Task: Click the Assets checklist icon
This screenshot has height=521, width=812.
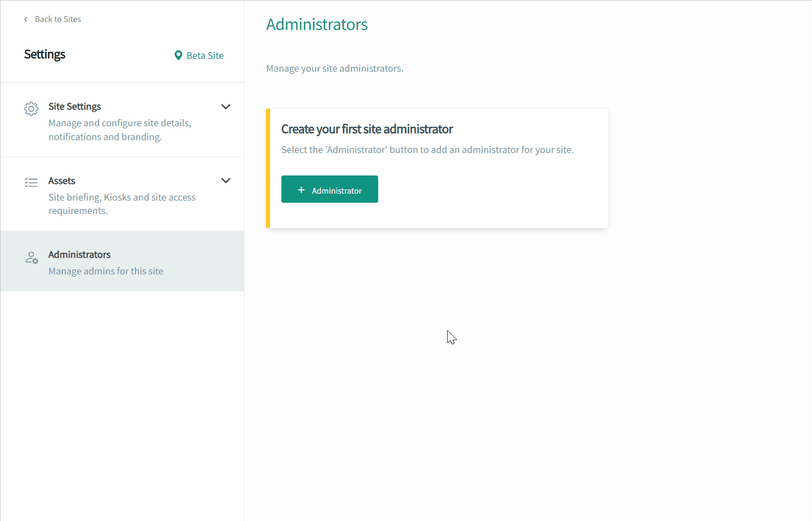Action: (x=32, y=182)
